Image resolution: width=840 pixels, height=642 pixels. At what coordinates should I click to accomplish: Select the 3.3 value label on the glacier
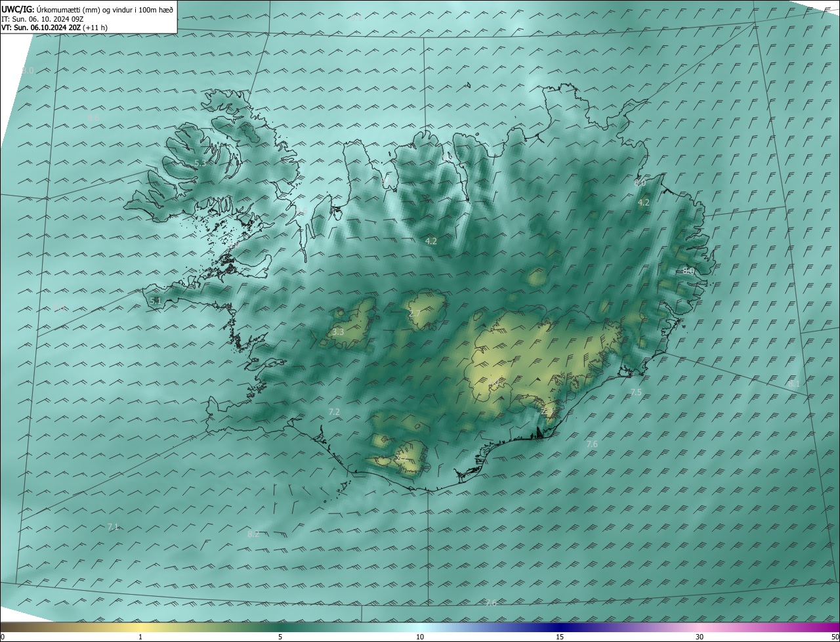338,333
